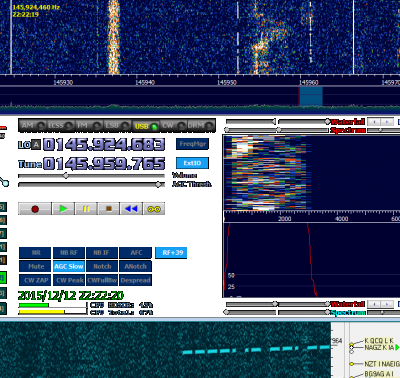Image resolution: width=400 pixels, height=378 pixels.
Task: Toggle loop playback with the loop icon
Action: (x=154, y=209)
